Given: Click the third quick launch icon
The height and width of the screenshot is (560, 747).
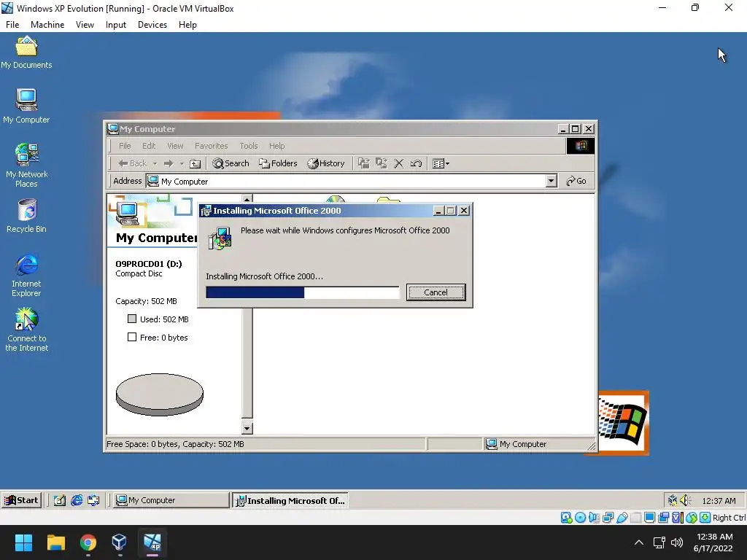Looking at the screenshot, I should [x=94, y=500].
